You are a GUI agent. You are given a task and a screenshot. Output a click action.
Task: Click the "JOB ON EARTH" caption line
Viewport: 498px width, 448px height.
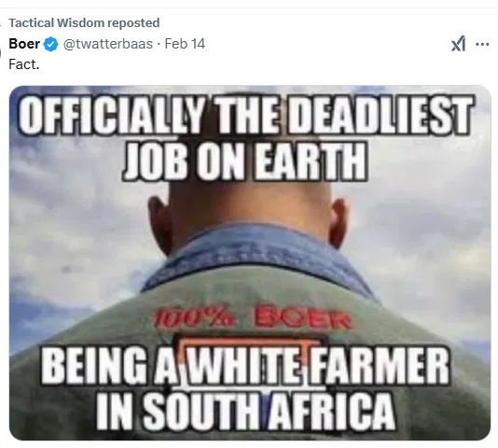click(245, 161)
